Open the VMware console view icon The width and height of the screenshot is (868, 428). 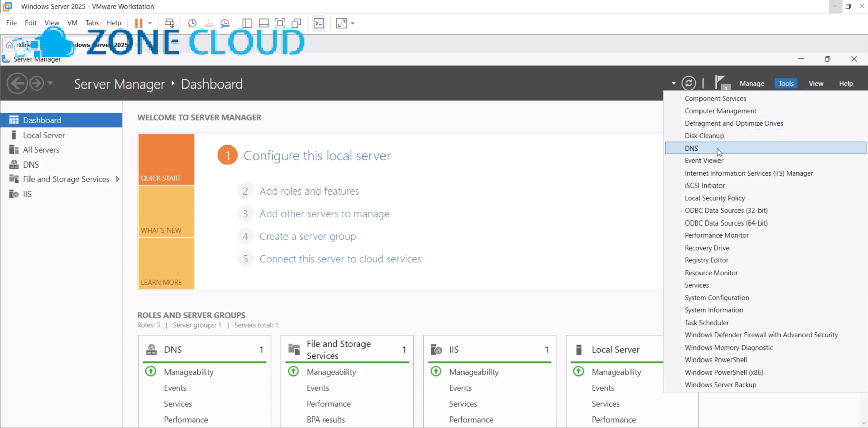[x=319, y=23]
